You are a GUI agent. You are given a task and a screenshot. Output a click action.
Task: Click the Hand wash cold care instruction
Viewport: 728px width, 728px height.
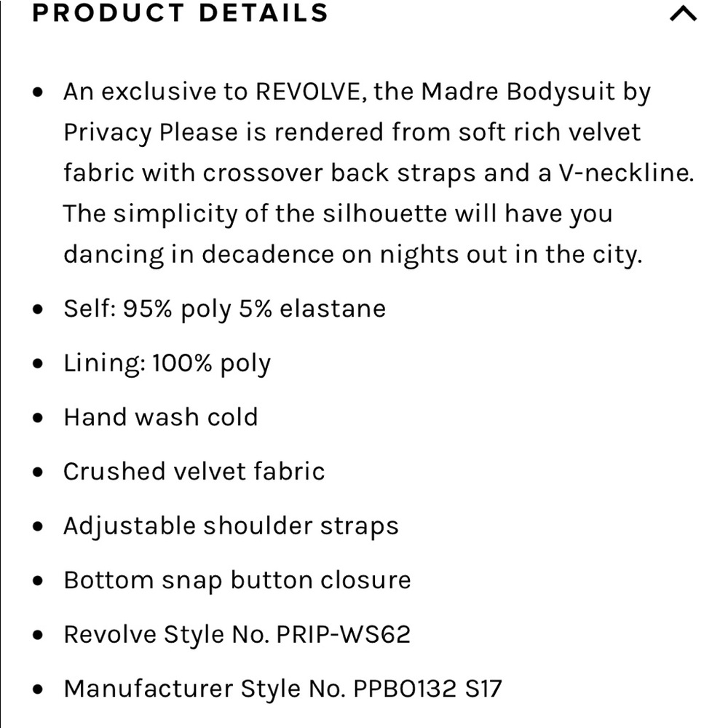(x=161, y=417)
